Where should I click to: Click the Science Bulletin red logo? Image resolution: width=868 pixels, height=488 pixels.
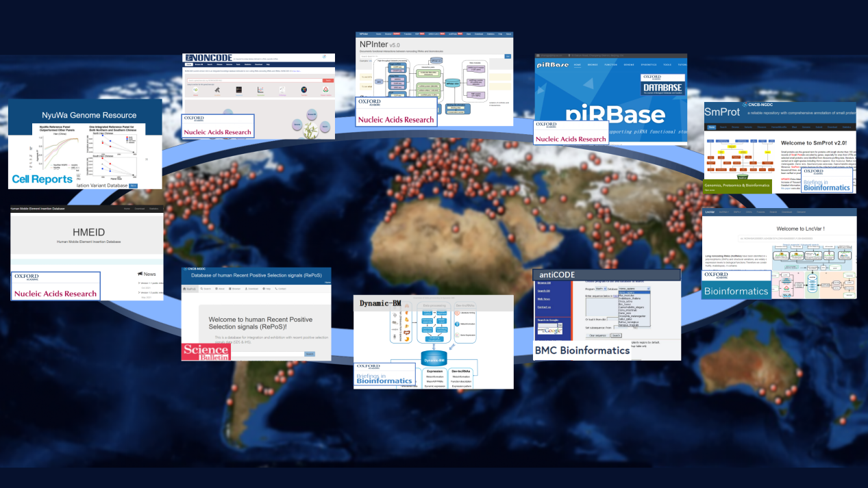point(206,352)
